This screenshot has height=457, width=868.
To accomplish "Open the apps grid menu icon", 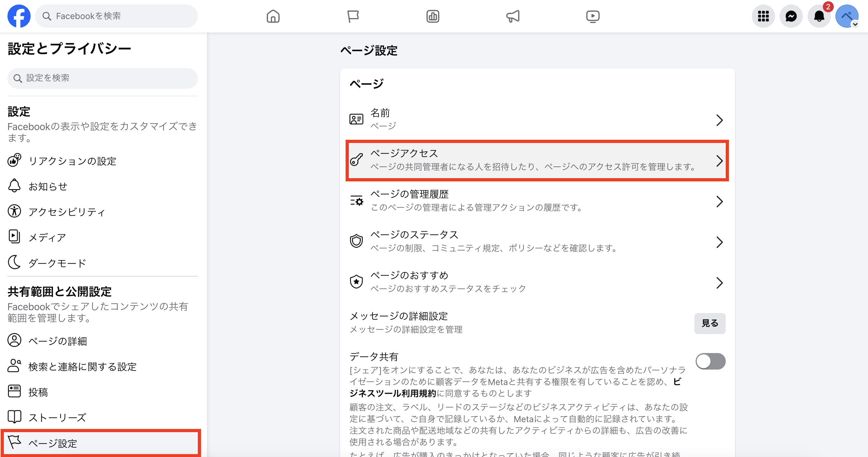I will pos(763,16).
